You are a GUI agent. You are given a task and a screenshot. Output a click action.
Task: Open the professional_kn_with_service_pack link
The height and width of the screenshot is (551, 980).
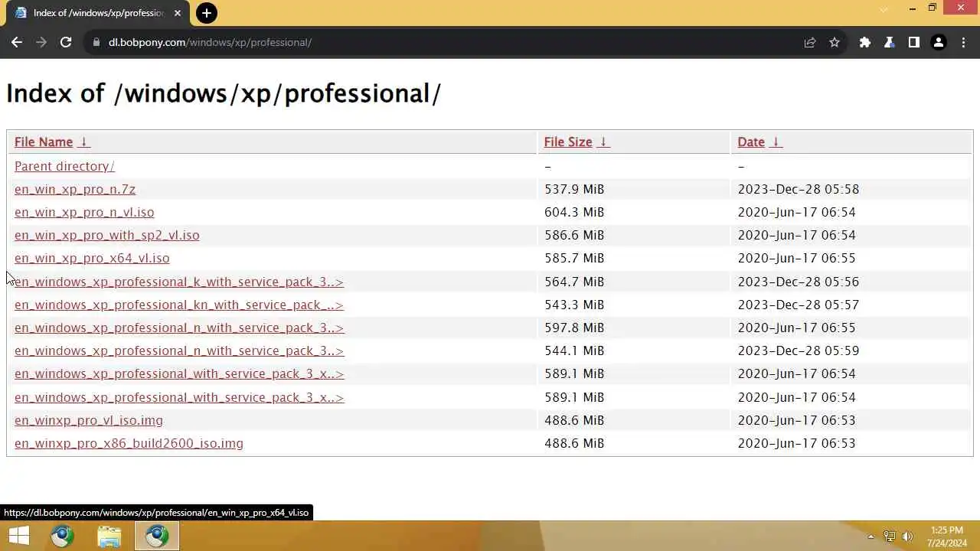179,305
